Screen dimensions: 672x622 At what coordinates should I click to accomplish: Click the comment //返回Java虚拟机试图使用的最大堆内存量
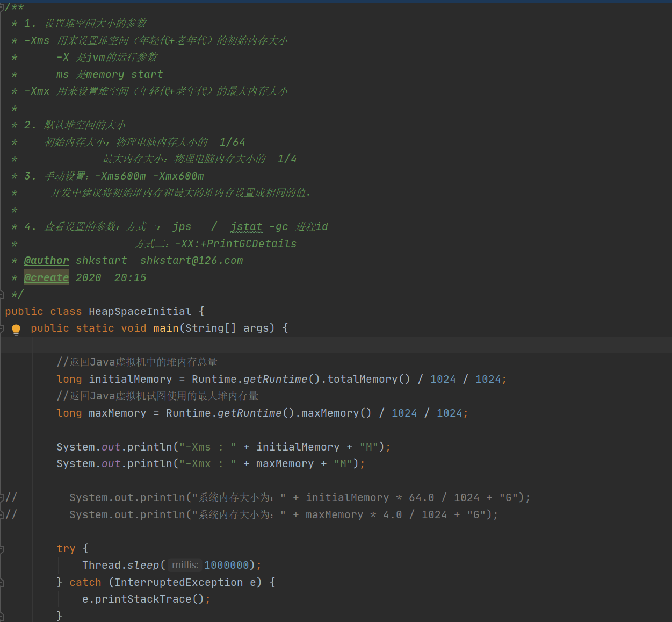(x=157, y=396)
